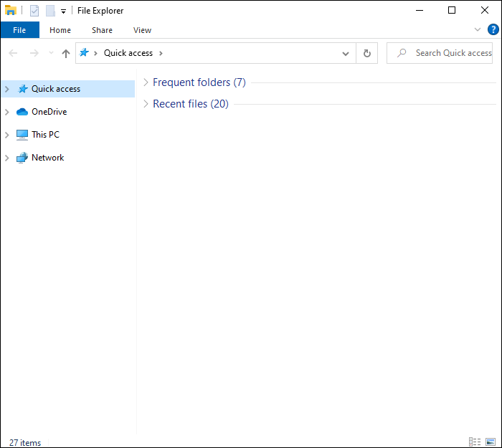Image resolution: width=502 pixels, height=448 pixels.
Task: Refresh the Quick access view
Action: tap(367, 53)
